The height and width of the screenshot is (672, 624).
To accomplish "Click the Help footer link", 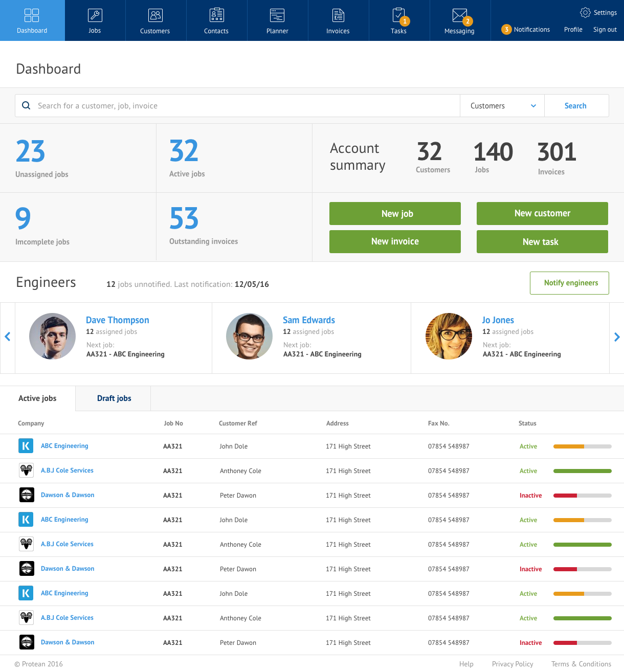I will [466, 664].
